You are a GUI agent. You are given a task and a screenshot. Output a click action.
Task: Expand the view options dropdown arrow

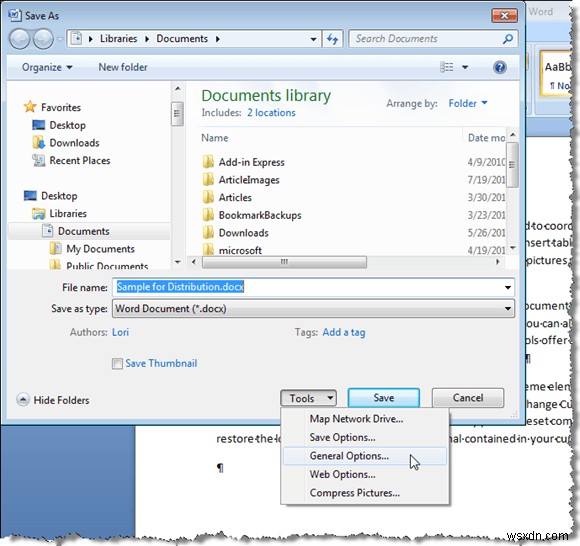(x=465, y=67)
